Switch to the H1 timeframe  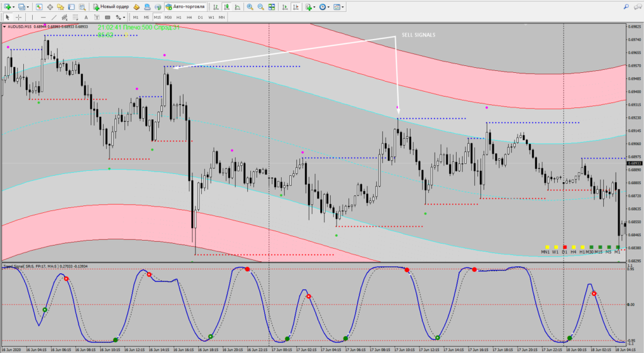tap(179, 17)
